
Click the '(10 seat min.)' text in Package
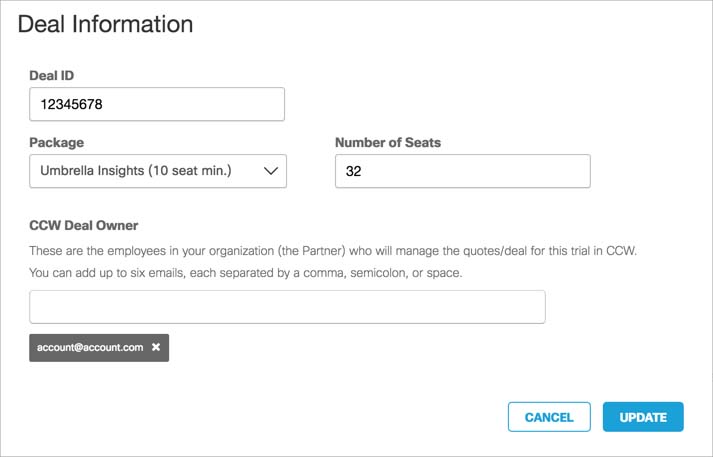[190, 171]
